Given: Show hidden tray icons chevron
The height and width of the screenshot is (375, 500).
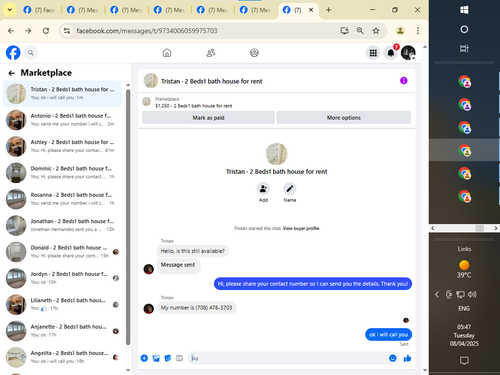Looking at the screenshot, I should tap(437, 294).
